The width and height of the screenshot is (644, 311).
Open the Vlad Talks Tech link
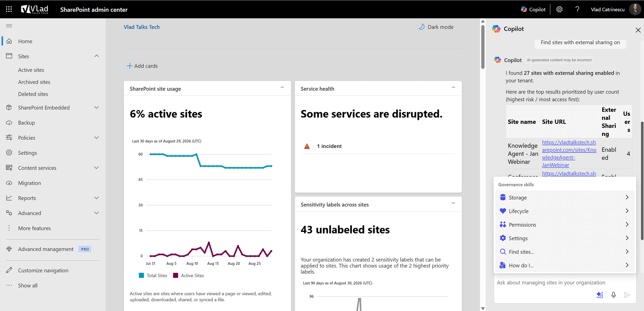(142, 27)
